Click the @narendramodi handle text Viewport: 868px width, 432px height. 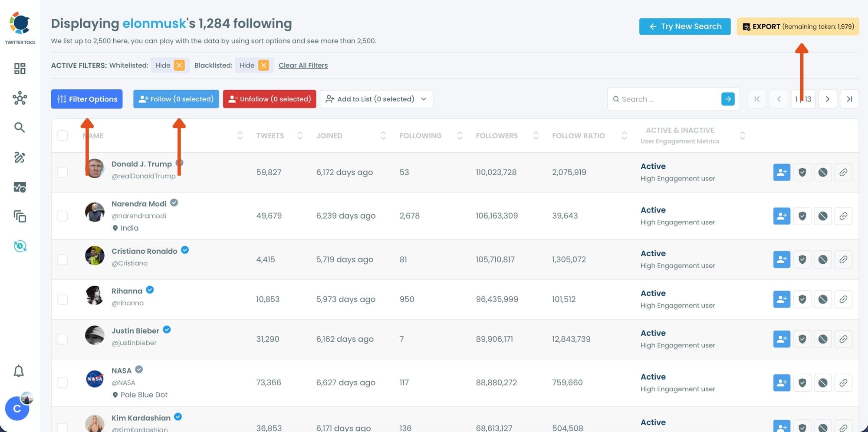pos(139,216)
